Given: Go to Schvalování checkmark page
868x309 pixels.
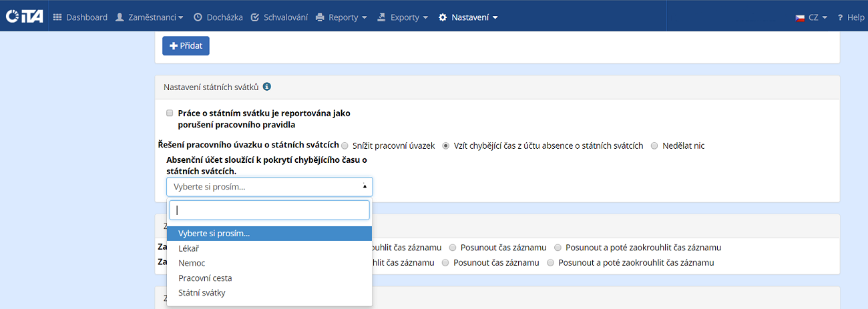Looking at the screenshot, I should [x=255, y=17].
